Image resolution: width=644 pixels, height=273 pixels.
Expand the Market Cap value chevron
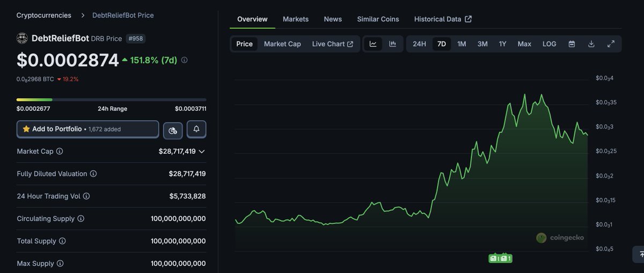(x=202, y=152)
